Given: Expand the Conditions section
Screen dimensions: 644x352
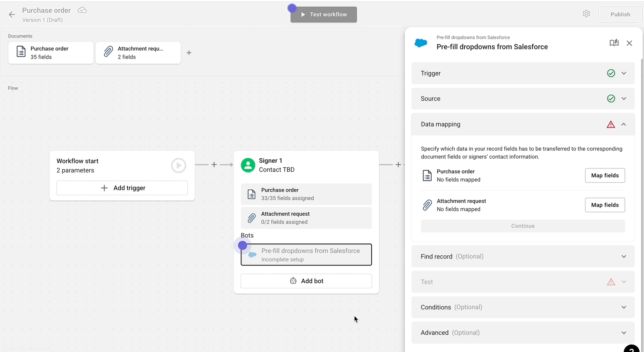Looking at the screenshot, I should pyautogui.click(x=624, y=307).
